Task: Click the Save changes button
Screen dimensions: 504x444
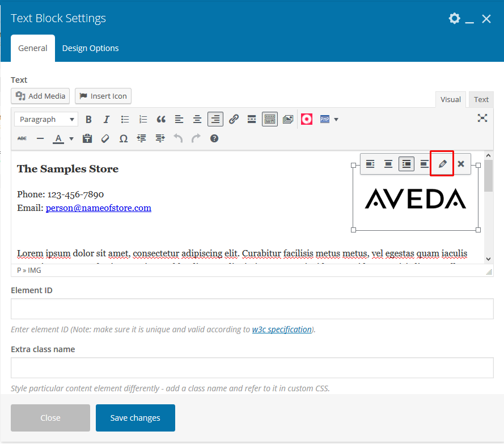Action: [135, 418]
